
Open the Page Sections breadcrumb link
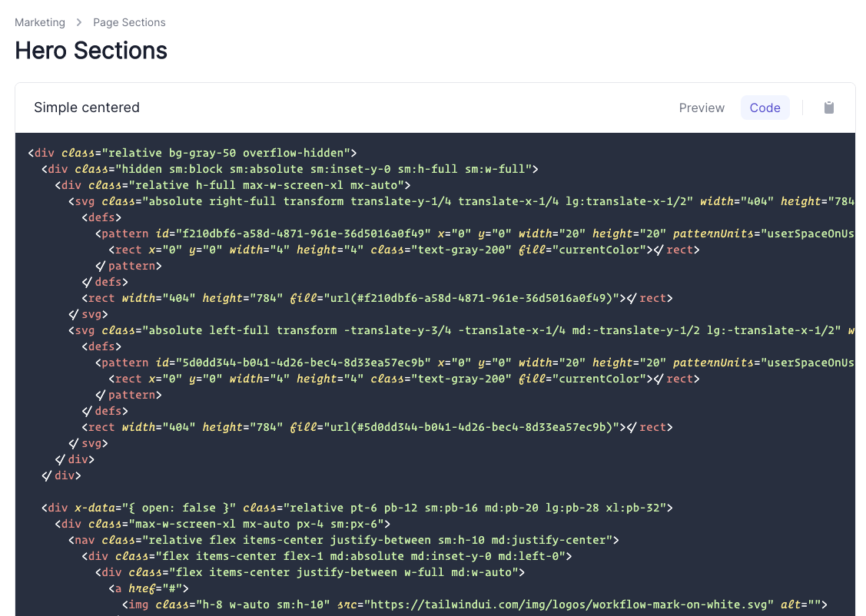[129, 22]
